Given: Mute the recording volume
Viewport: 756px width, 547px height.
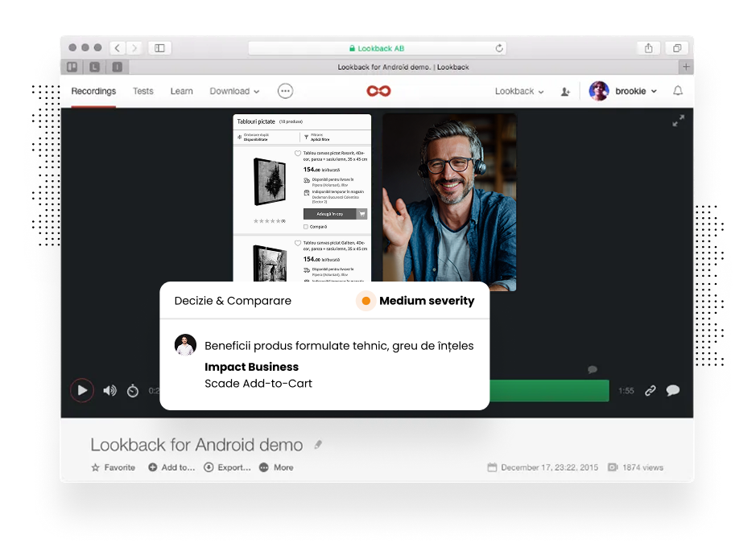Looking at the screenshot, I should 110,390.
